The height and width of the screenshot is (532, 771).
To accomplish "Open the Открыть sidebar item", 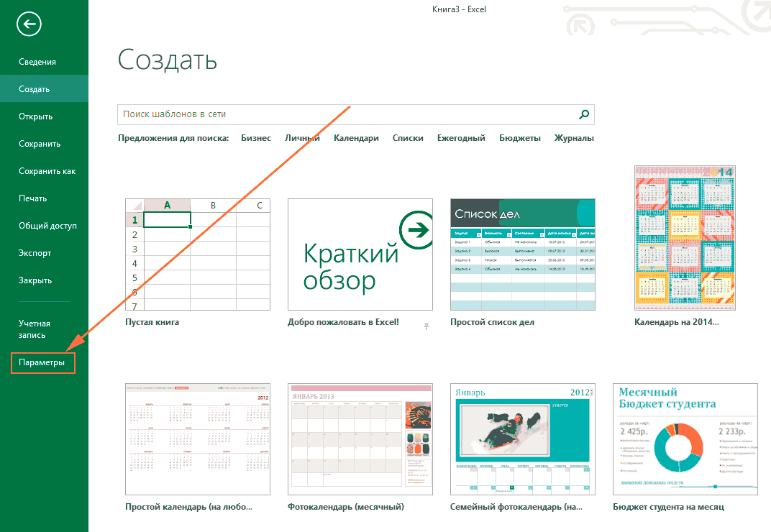I will tap(35, 116).
